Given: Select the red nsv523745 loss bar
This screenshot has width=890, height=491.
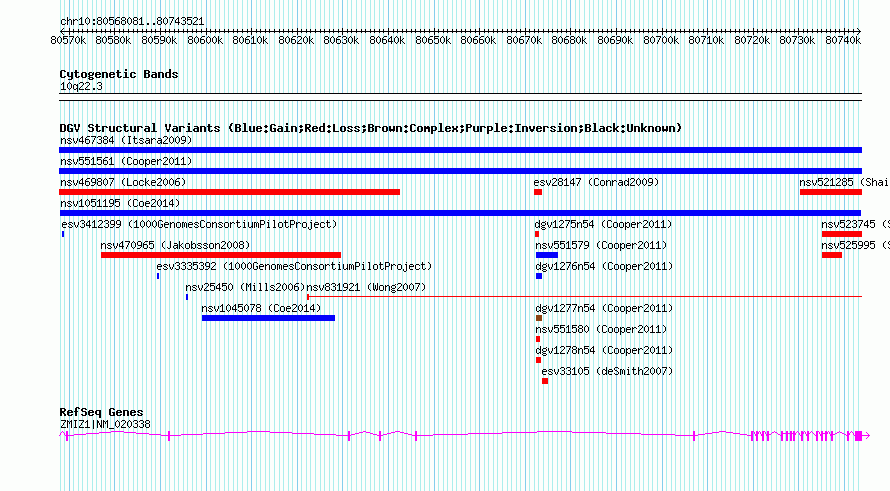Looking at the screenshot, I should pos(842,234).
